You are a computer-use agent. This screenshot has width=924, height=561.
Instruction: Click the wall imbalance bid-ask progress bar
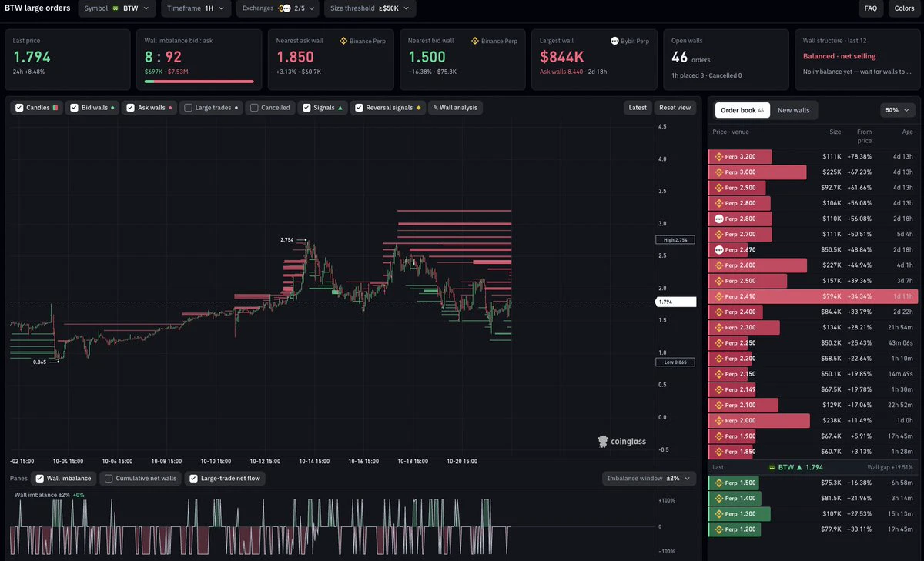tap(199, 81)
